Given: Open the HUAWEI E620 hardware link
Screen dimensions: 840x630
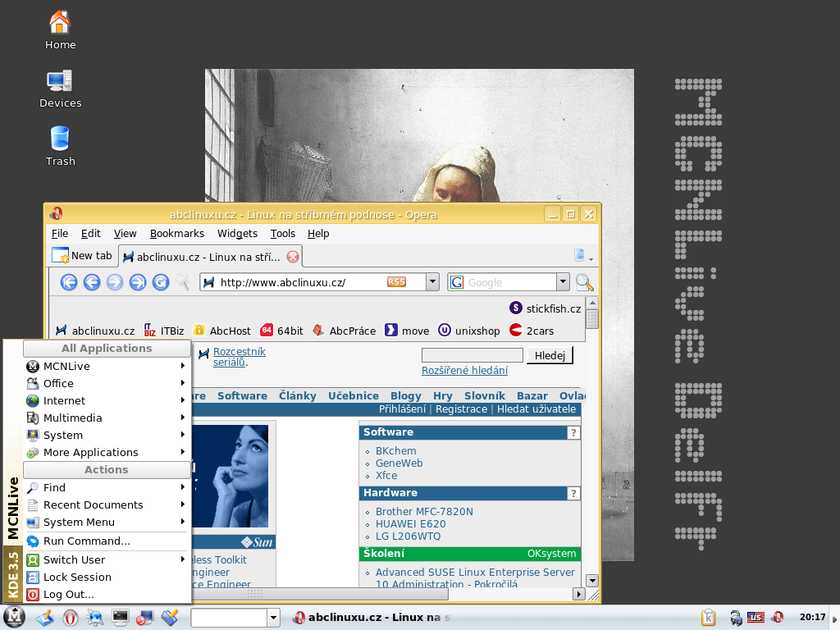Looking at the screenshot, I should click(x=410, y=524).
